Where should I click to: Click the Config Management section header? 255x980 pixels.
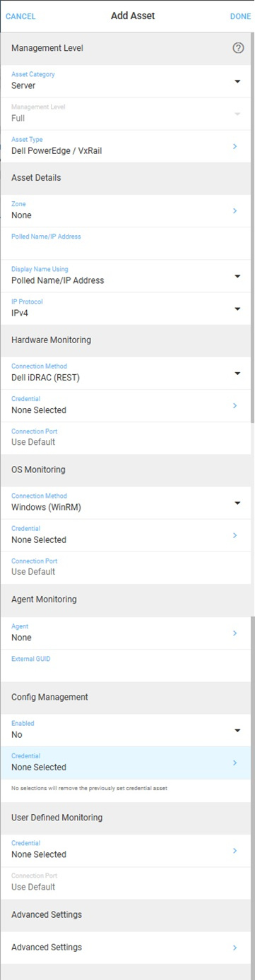point(125,698)
